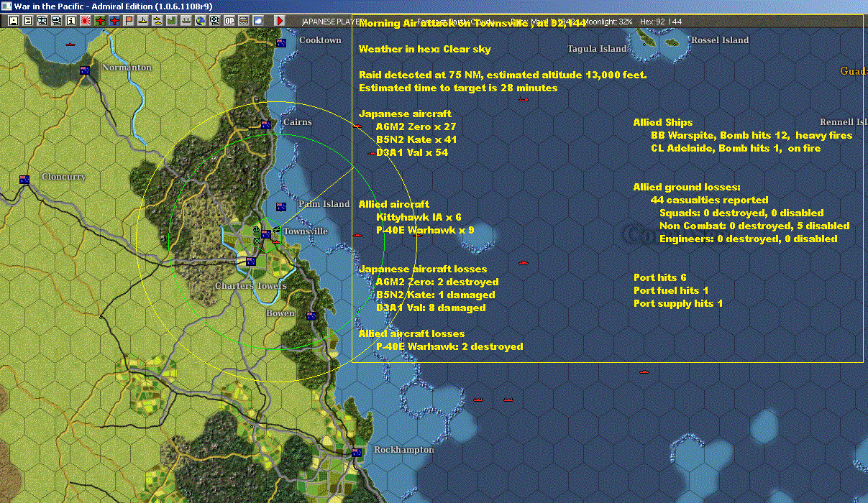Viewport: 868px width, 503px height.
Task: Click the 'Rossel Island' map label
Action: (720, 40)
